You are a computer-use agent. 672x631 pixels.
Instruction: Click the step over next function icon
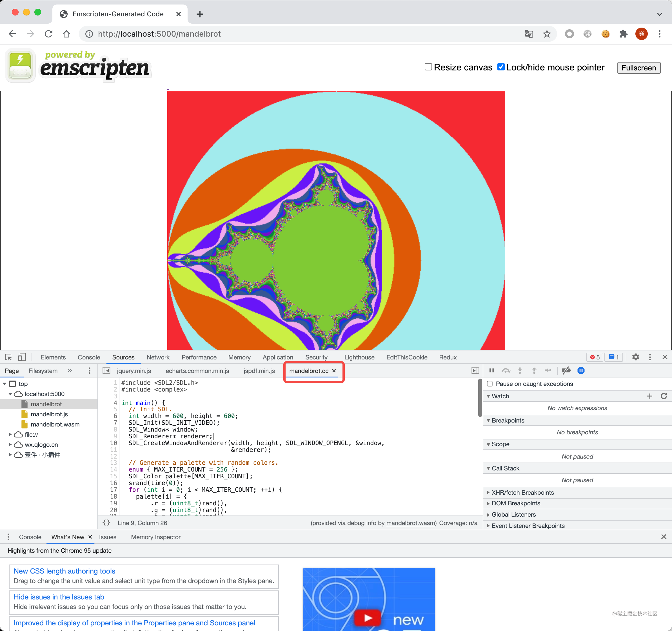point(506,371)
